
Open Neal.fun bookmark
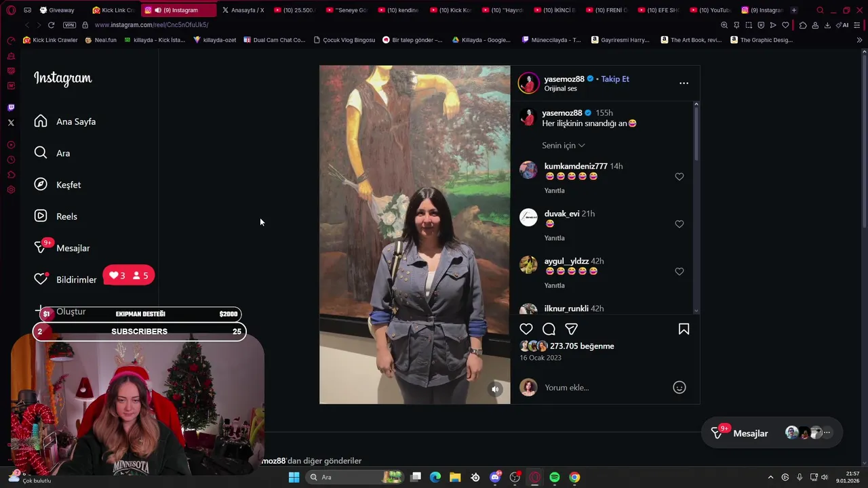tap(100, 40)
